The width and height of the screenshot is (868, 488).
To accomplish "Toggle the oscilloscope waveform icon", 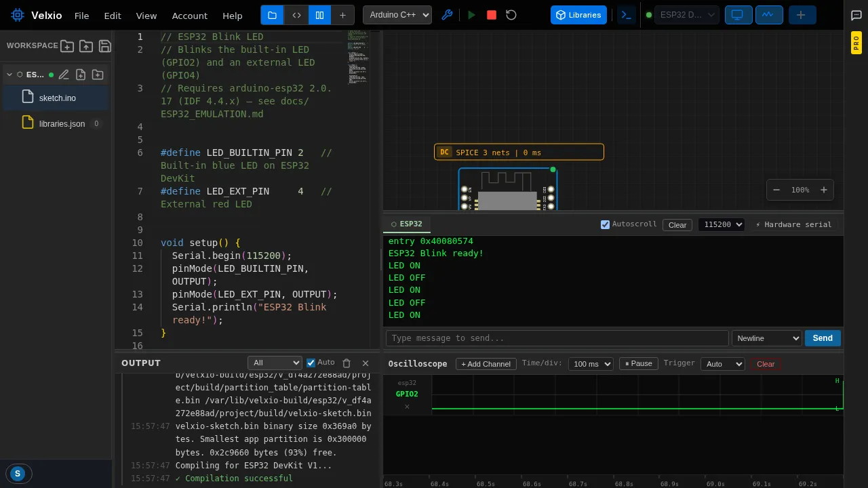I will click(769, 15).
